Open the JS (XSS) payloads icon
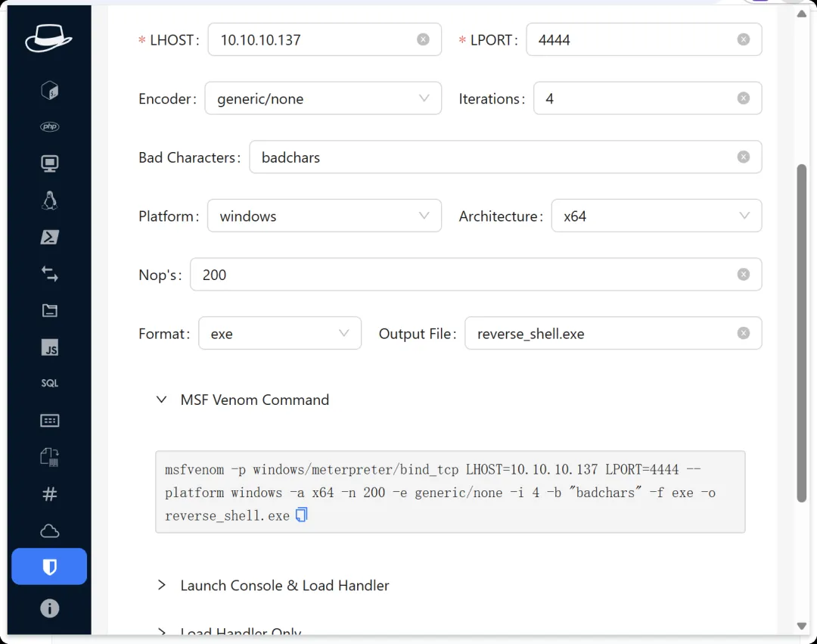Viewport: 817px width, 644px height. [49, 347]
